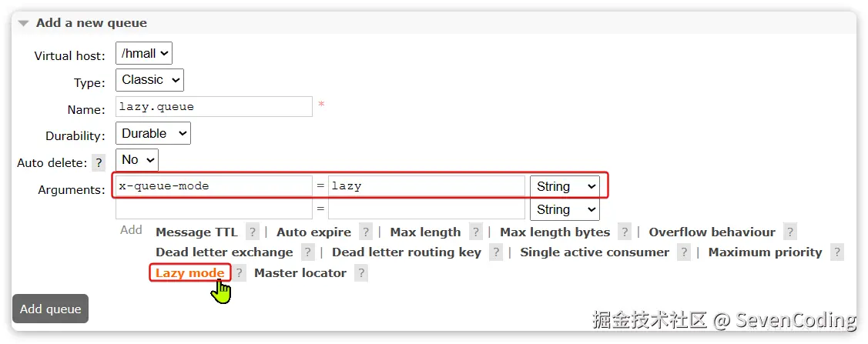This screenshot has height=344, width=868.
Task: Click help icon beside Max length bytes
Action: point(625,232)
